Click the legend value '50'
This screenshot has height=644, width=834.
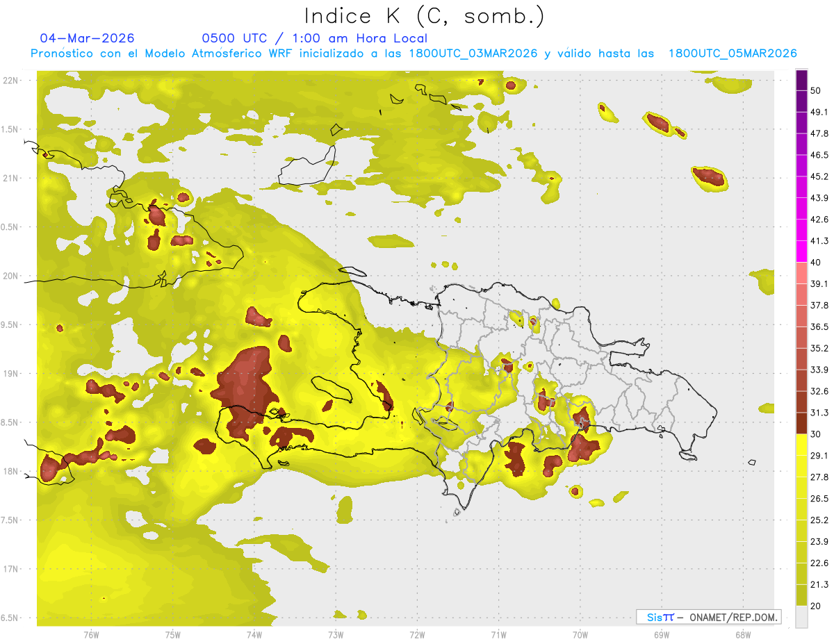816,90
